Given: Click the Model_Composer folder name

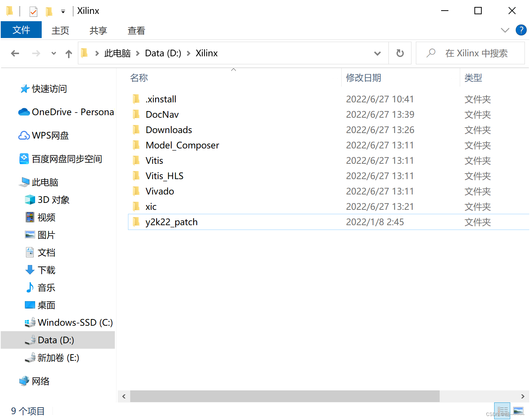Looking at the screenshot, I should point(183,145).
